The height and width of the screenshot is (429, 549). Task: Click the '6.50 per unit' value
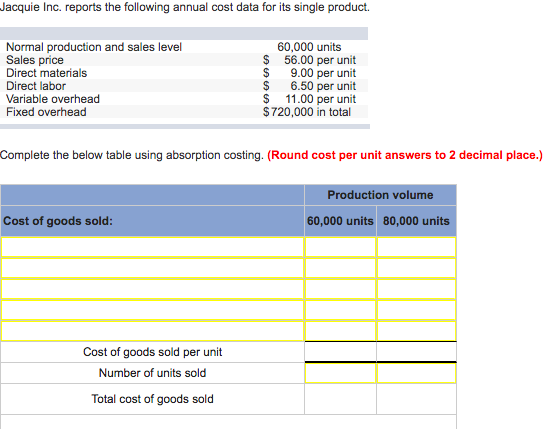(323, 86)
